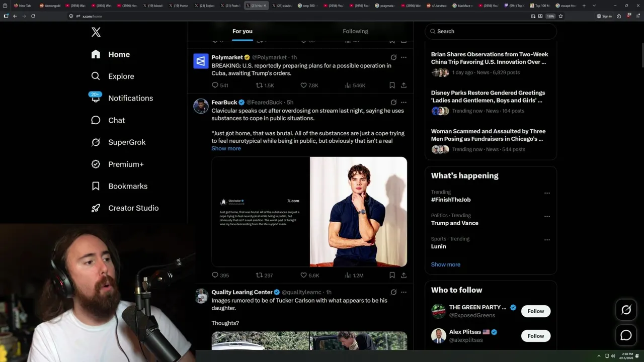
Task: Like the Polymarket post (7.8K)
Action: tap(309, 85)
